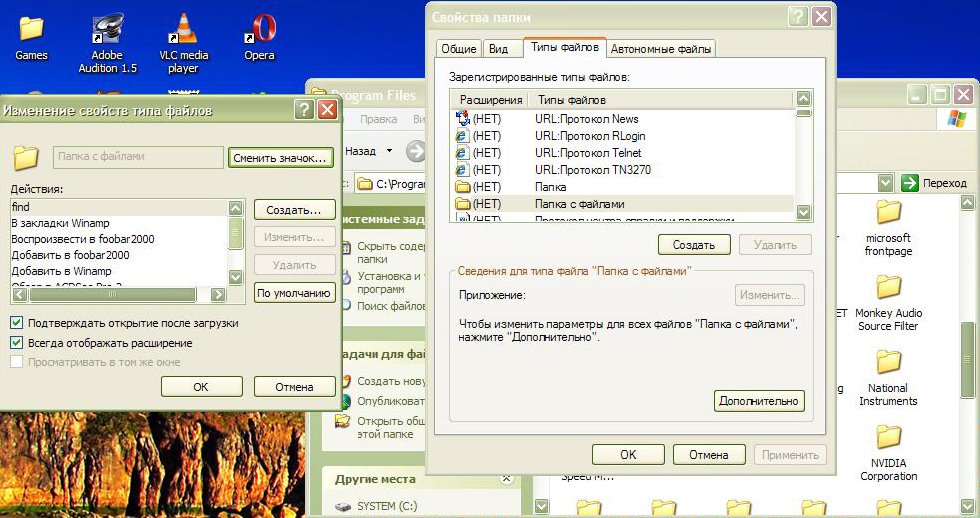Uncheck Всегда отображать расширение checkbox

[x=17, y=343]
